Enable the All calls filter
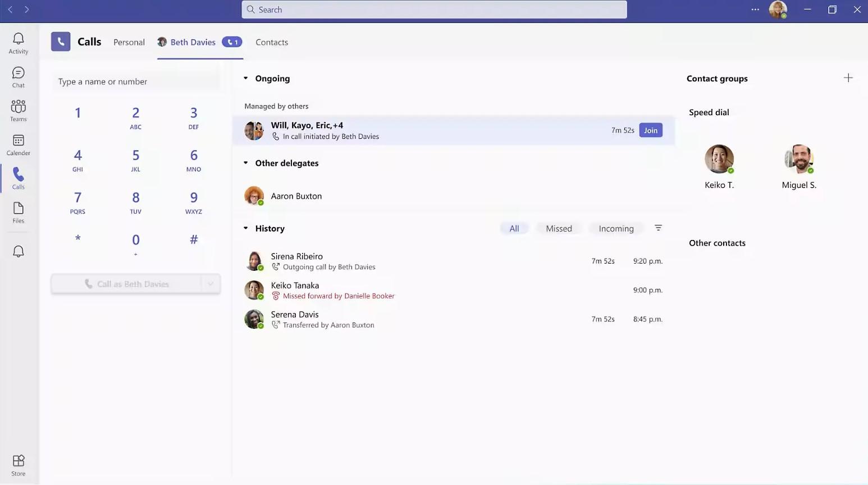The width and height of the screenshot is (868, 485). click(x=514, y=228)
